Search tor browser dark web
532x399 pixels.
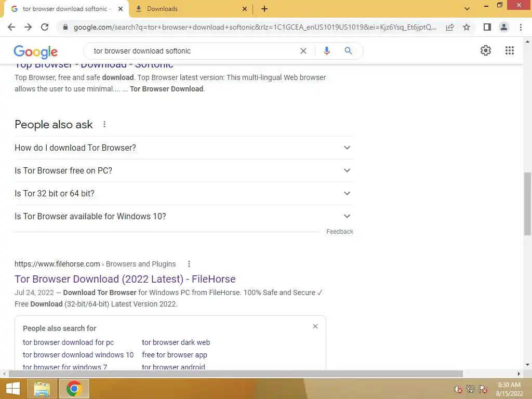[176, 342]
